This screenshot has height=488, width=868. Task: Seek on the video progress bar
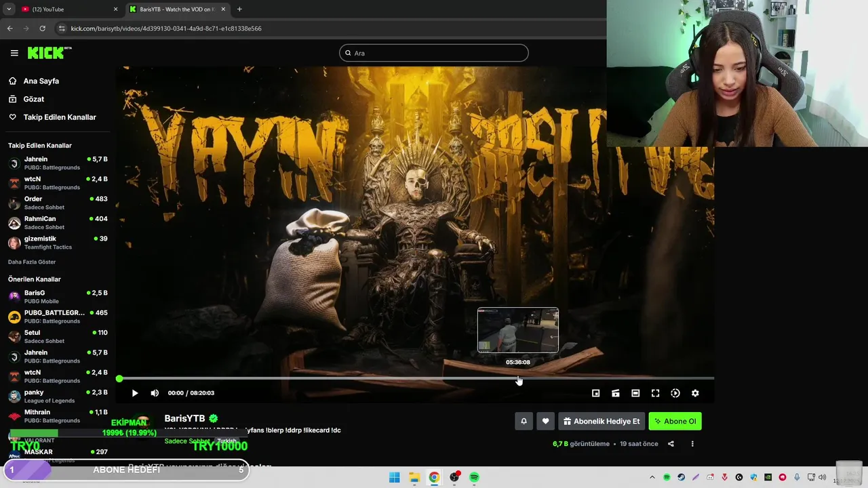click(x=416, y=378)
